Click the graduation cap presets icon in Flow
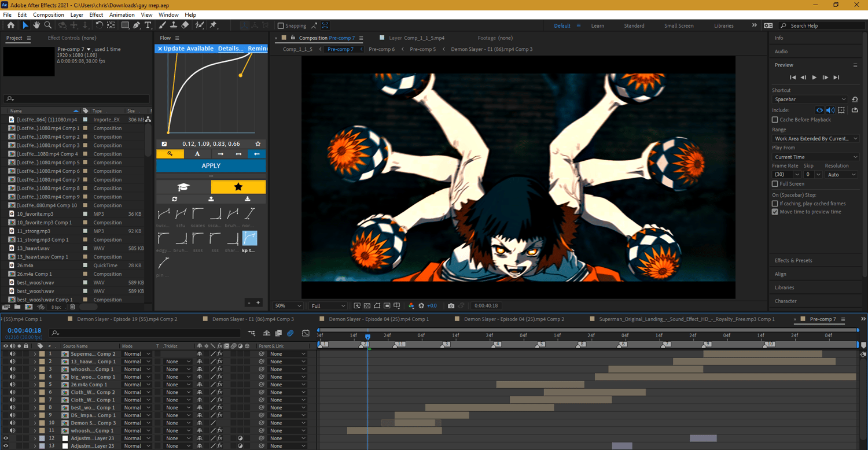This screenshot has height=450, width=868. tap(183, 187)
